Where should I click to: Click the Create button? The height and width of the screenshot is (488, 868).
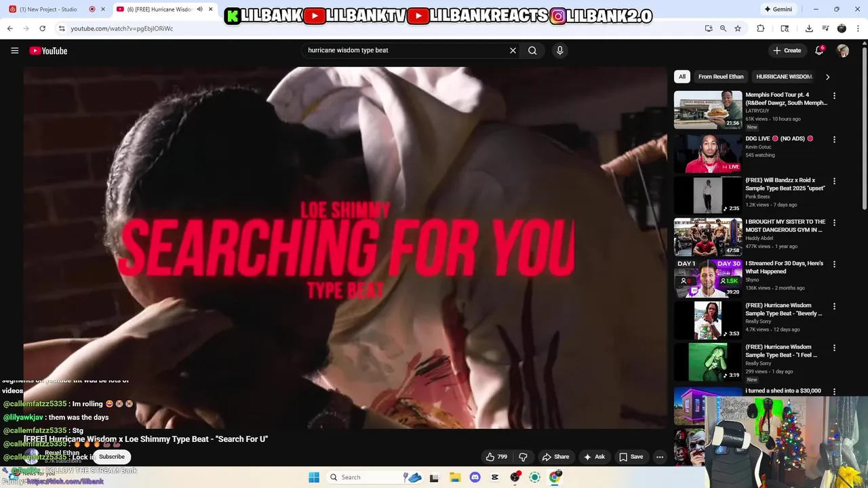click(787, 50)
